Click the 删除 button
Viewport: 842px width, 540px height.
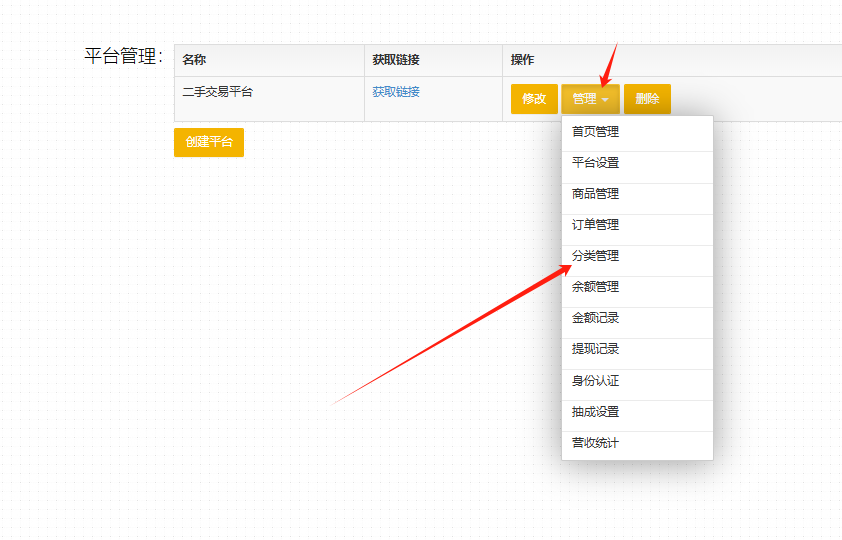coord(647,99)
